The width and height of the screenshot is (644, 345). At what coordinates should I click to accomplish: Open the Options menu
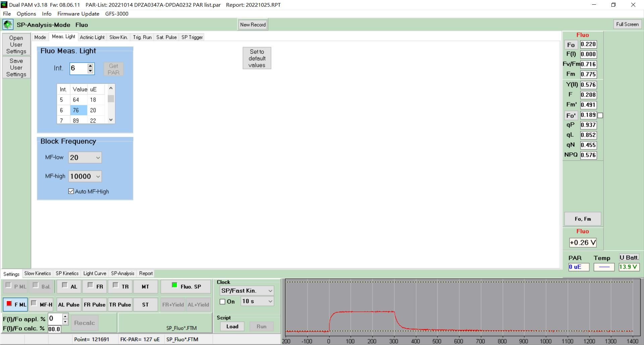point(26,14)
